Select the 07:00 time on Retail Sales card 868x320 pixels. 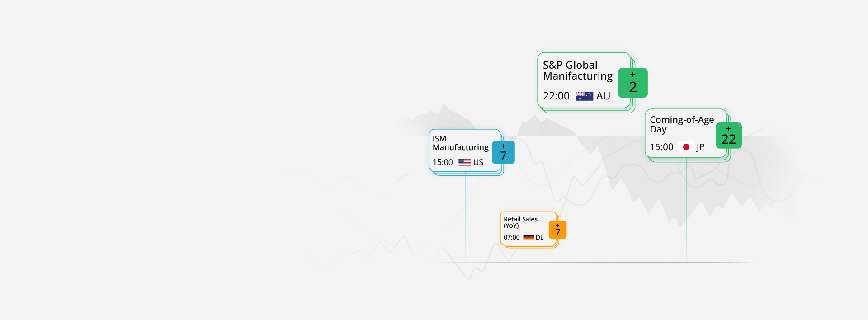tap(512, 237)
